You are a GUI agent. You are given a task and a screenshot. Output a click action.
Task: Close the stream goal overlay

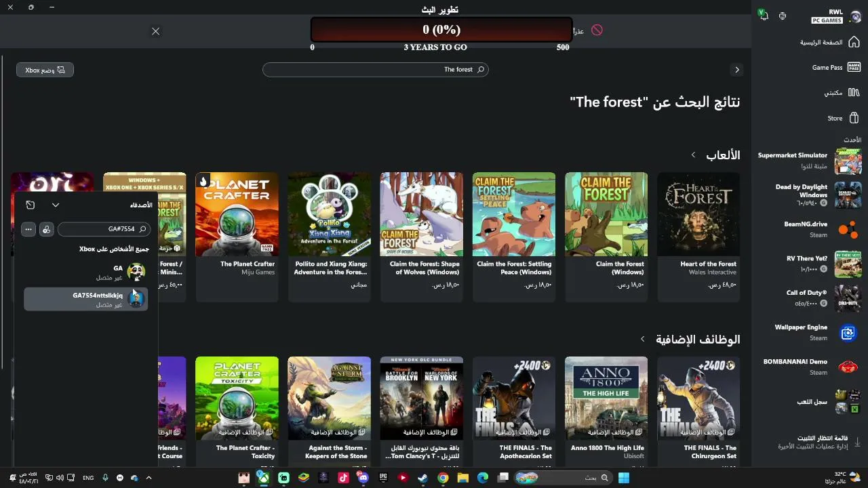coord(155,31)
